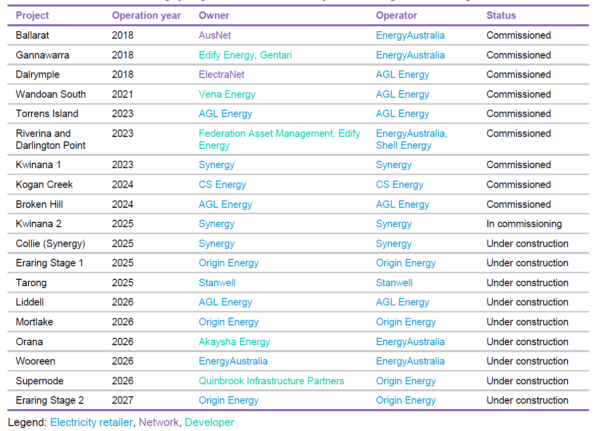The width and height of the screenshot is (600, 431).
Task: Select the Eraring Stage 2 project
Action: click(50, 400)
